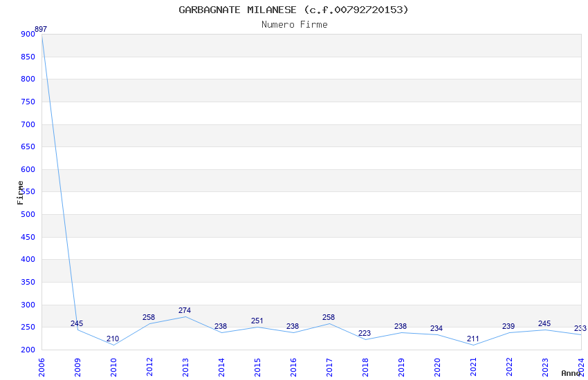Image resolution: width=588 pixels, height=380 pixels.
Task: Select the 2019 year label on x-axis
Action: tap(401, 368)
